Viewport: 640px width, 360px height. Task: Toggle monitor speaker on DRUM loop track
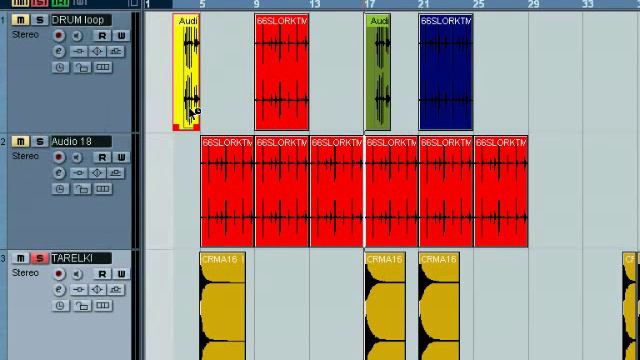tap(77, 36)
